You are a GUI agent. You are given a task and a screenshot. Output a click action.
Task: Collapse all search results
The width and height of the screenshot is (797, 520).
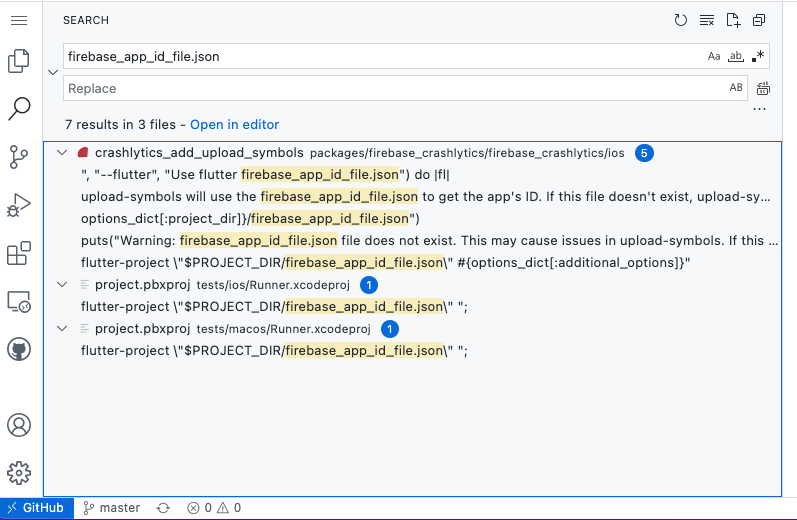[759, 20]
